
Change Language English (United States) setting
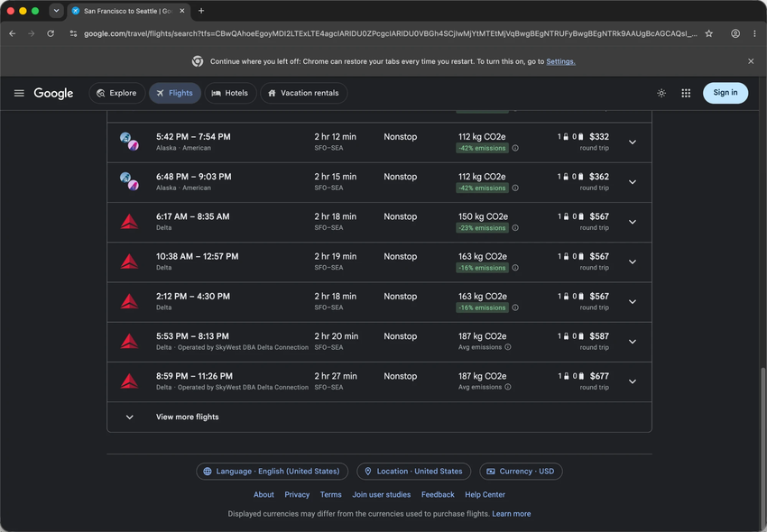click(272, 472)
